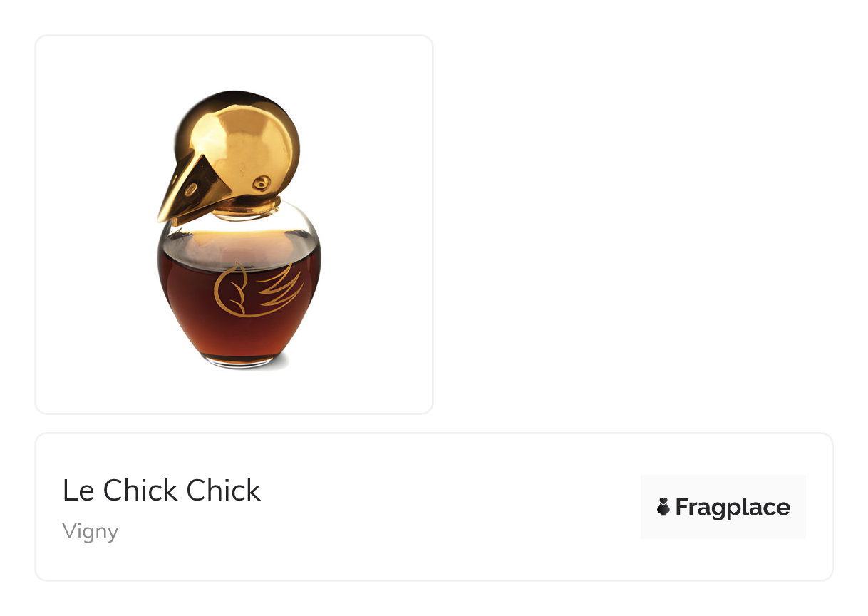Click the Fragplace wordmark text
This screenshot has width=868, height=616.
(x=733, y=507)
